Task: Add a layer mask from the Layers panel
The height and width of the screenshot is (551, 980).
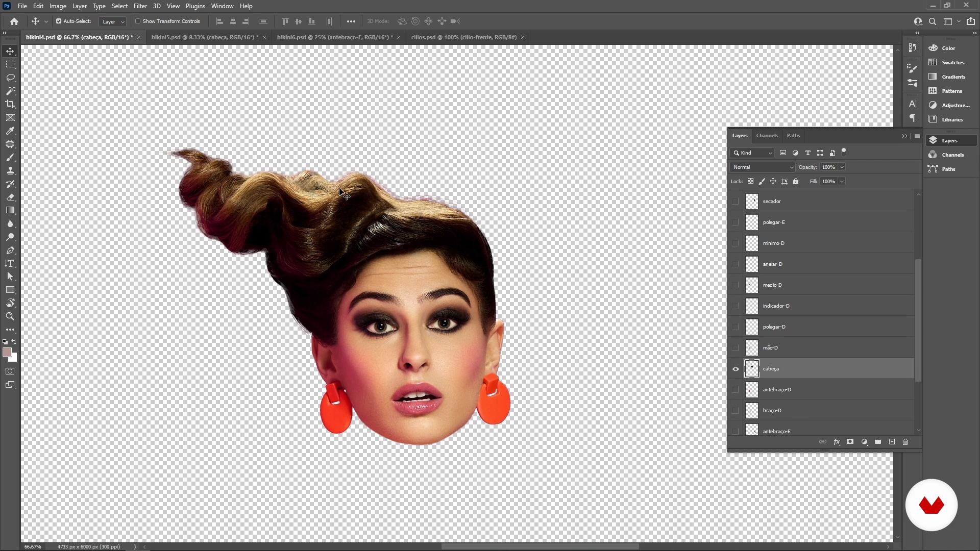Action: [x=850, y=442]
